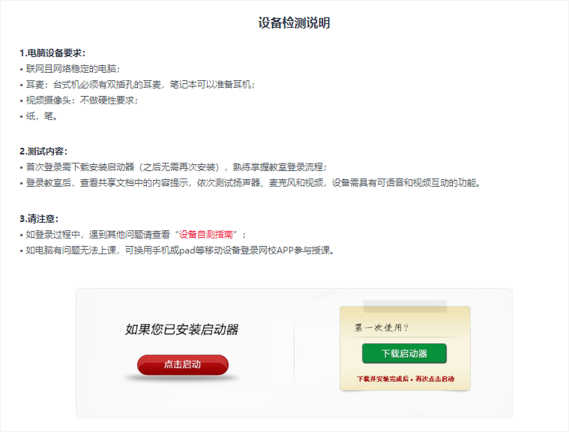Select the 3.请注意 heading
Image resolution: width=569 pixels, height=432 pixels.
click(x=39, y=219)
